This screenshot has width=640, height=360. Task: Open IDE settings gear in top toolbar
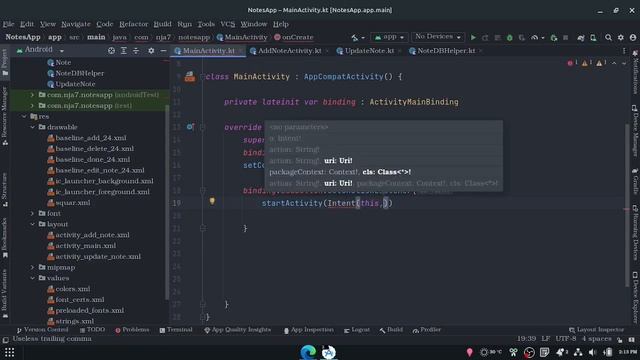pos(620,38)
